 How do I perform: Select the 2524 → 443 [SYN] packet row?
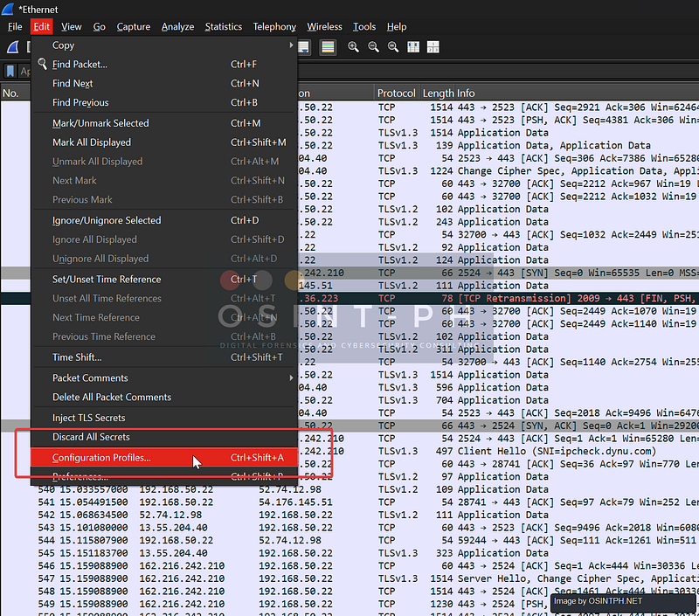point(498,273)
